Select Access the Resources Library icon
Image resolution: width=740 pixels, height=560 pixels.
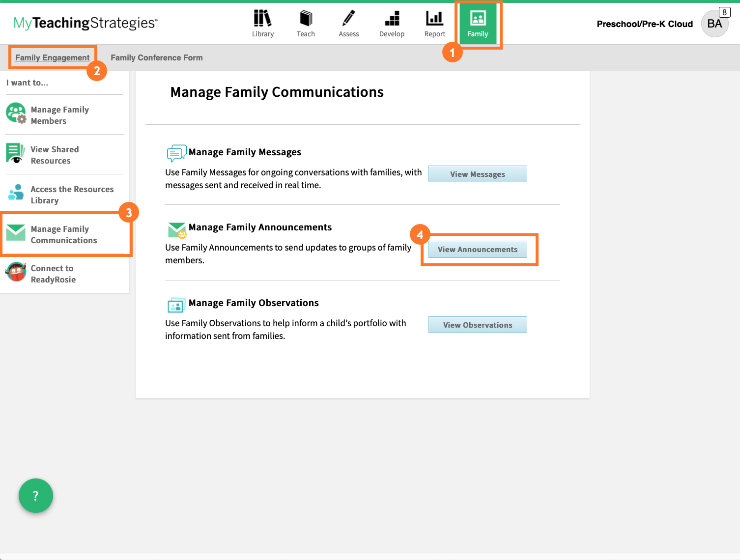pos(15,193)
